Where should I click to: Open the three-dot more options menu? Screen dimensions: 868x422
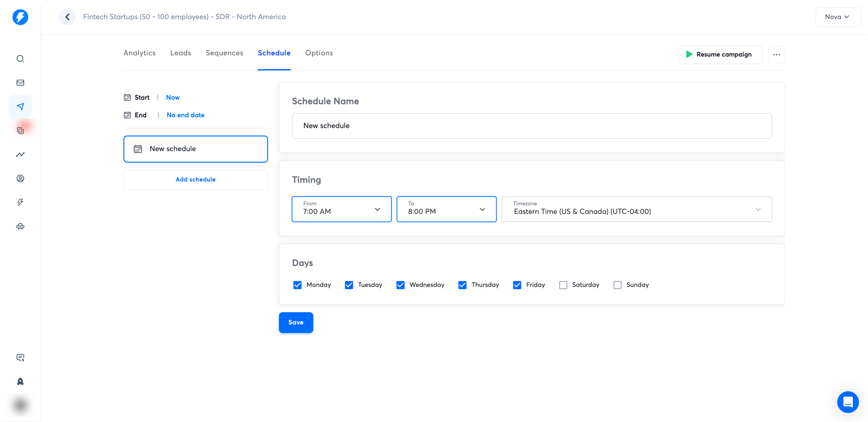pyautogui.click(x=776, y=55)
